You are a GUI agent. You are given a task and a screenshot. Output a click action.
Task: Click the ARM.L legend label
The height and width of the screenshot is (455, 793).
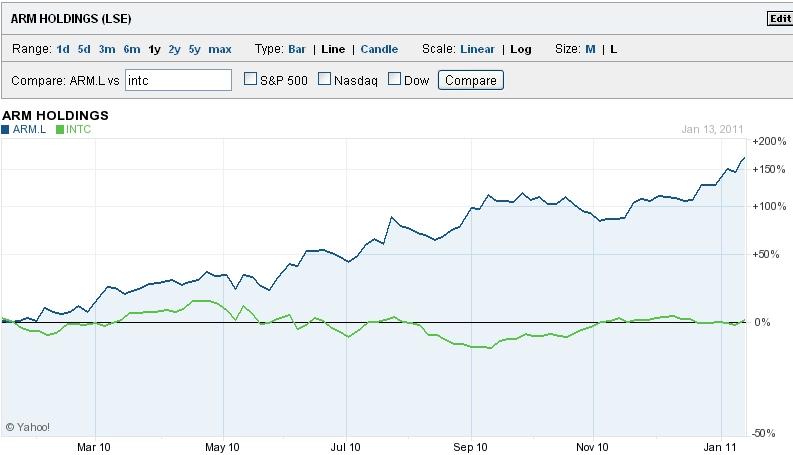29,129
